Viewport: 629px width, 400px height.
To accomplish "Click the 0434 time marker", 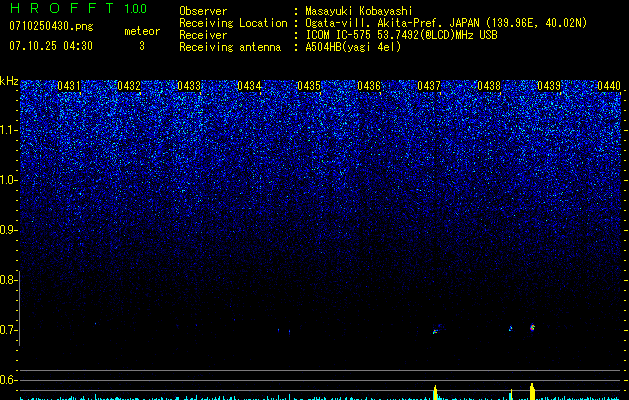I will 249,86.
